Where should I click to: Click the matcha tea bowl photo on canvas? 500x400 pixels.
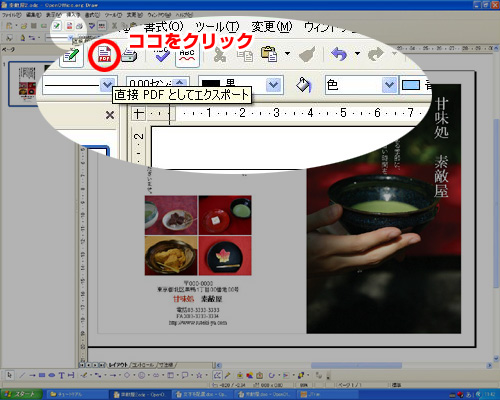coord(384,209)
